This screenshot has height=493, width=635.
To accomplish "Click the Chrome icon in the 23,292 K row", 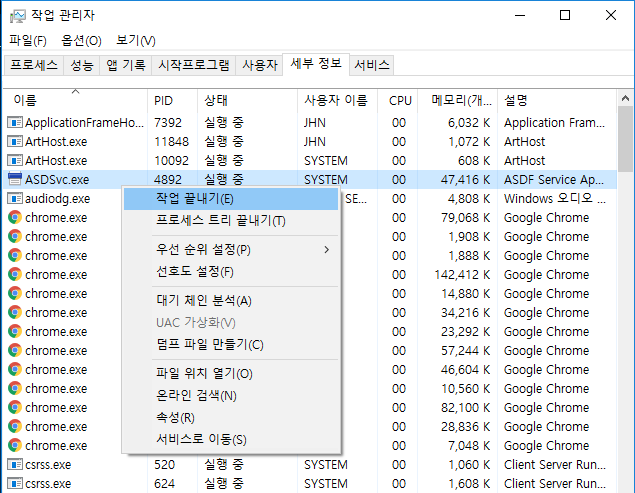I will coord(15,331).
